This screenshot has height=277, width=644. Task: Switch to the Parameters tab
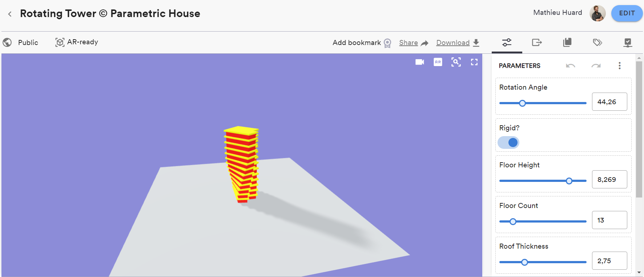coord(507,42)
